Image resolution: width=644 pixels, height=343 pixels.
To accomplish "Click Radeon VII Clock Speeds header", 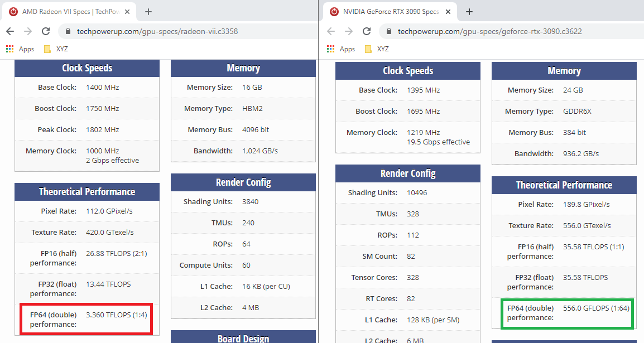I will click(87, 68).
